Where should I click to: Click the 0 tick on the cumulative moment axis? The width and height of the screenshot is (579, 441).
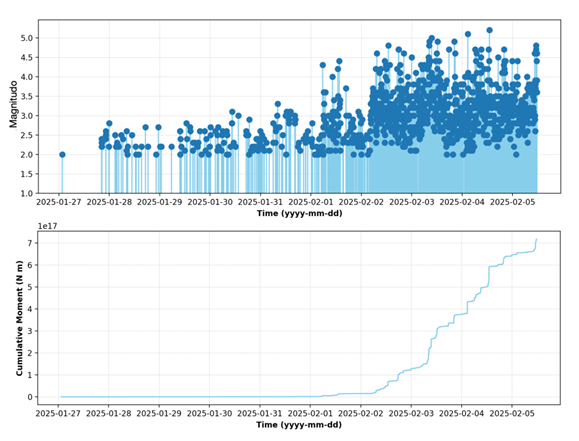click(31, 397)
